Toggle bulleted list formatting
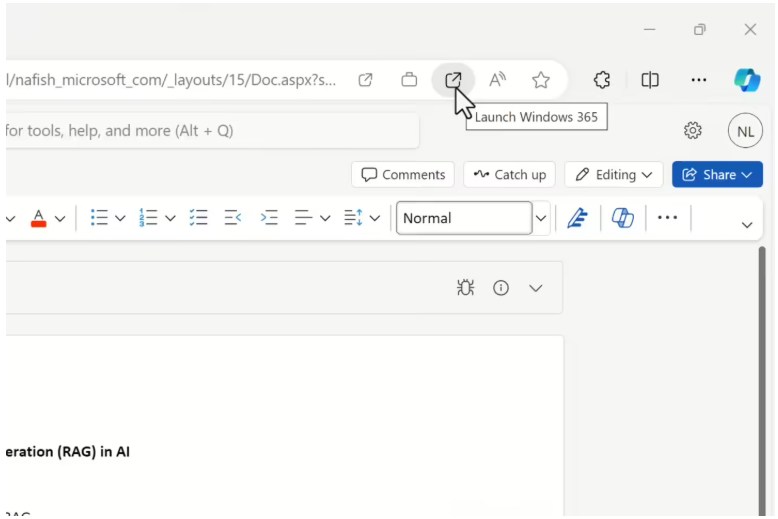This screenshot has width=778, height=519. tap(99, 218)
